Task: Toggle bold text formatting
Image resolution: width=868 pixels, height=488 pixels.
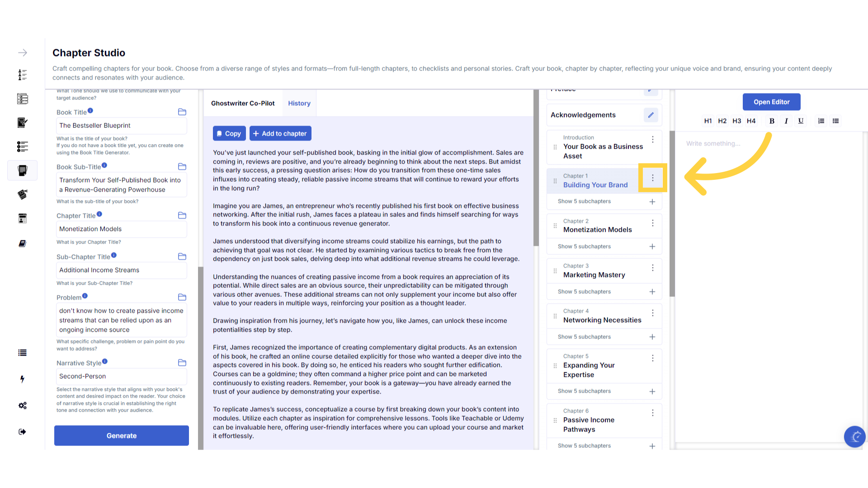Action: click(772, 121)
